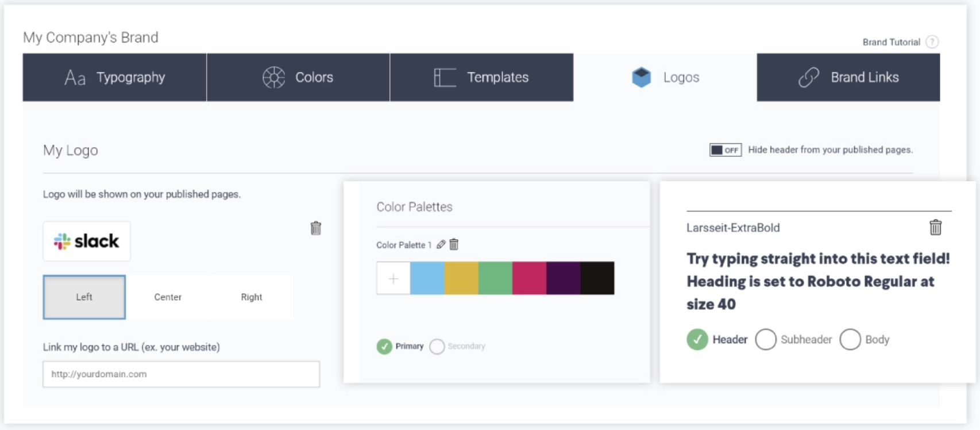Pick the light blue color swatch
Viewport: 980px width, 430px height.
pos(427,279)
